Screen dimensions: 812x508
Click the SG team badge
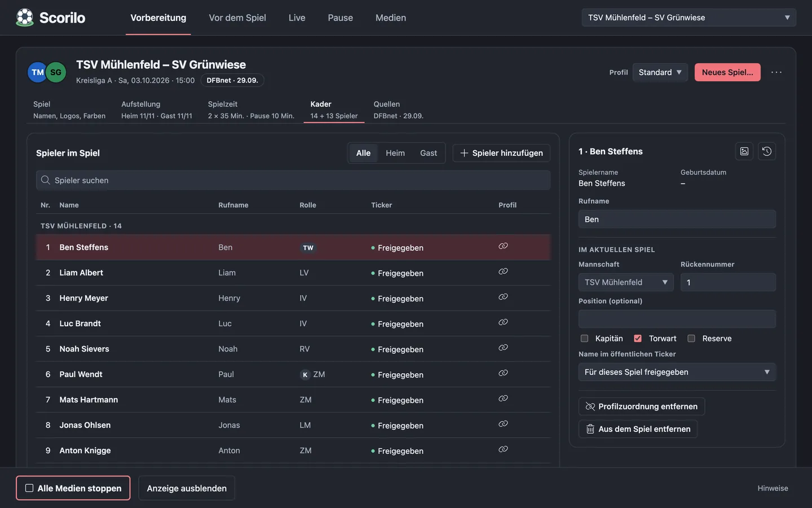pos(56,72)
